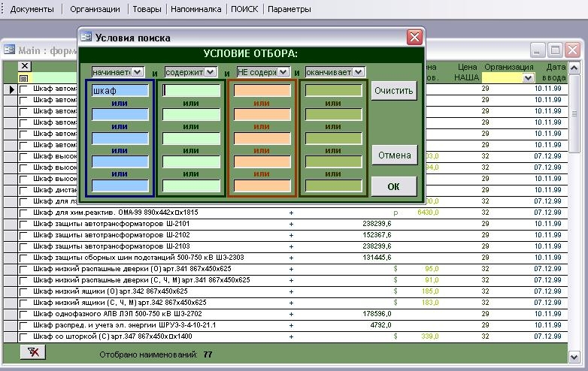The width and height of the screenshot is (588, 371).
Task: Click the small grid icon below the X button
Action: click(23, 78)
